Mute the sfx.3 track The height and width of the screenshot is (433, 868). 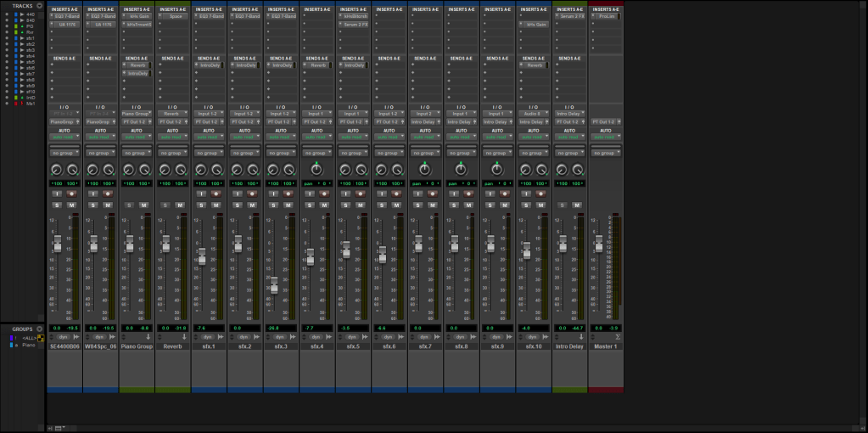[289, 205]
